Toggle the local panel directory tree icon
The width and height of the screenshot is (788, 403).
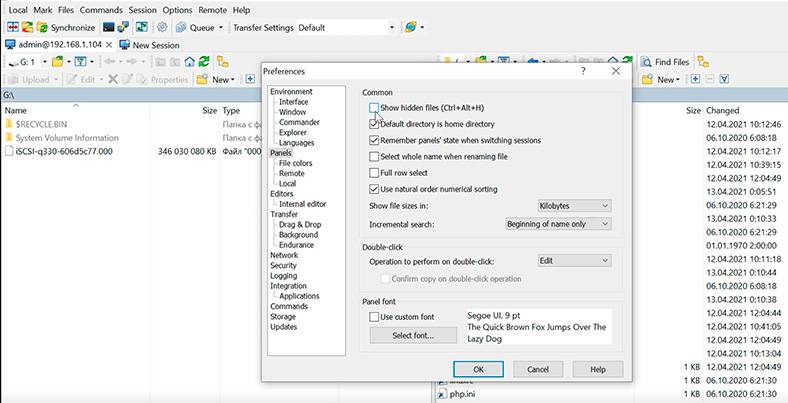[x=222, y=62]
